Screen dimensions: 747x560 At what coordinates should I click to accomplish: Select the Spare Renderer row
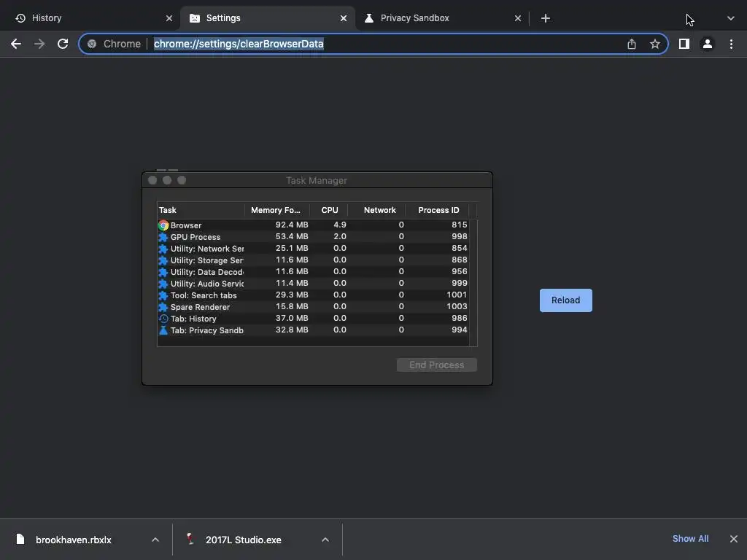tap(313, 307)
